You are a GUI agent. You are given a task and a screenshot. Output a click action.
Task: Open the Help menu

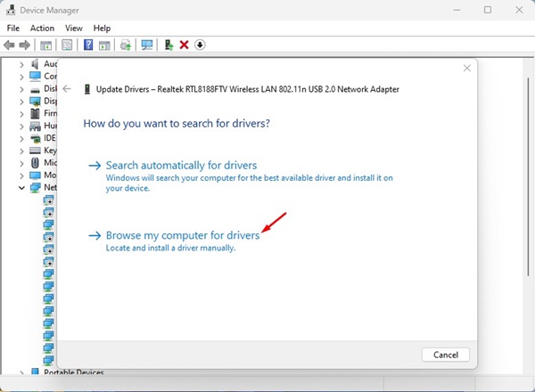click(102, 28)
